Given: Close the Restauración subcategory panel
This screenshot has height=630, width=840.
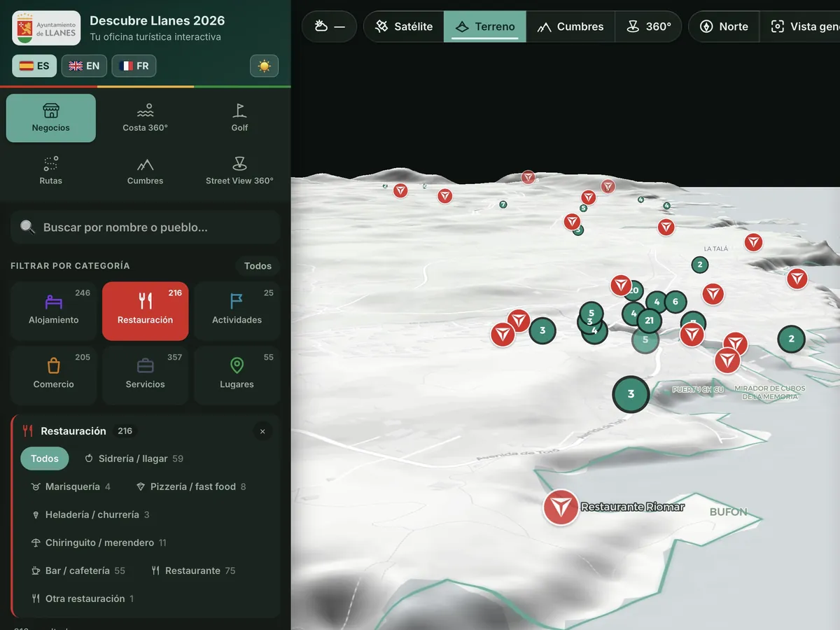Looking at the screenshot, I should tap(262, 431).
